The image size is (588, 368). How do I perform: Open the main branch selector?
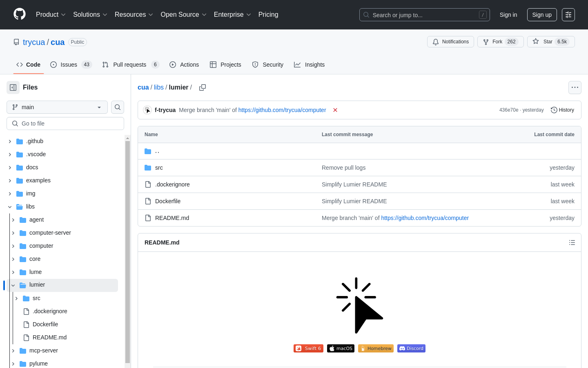[x=57, y=107]
